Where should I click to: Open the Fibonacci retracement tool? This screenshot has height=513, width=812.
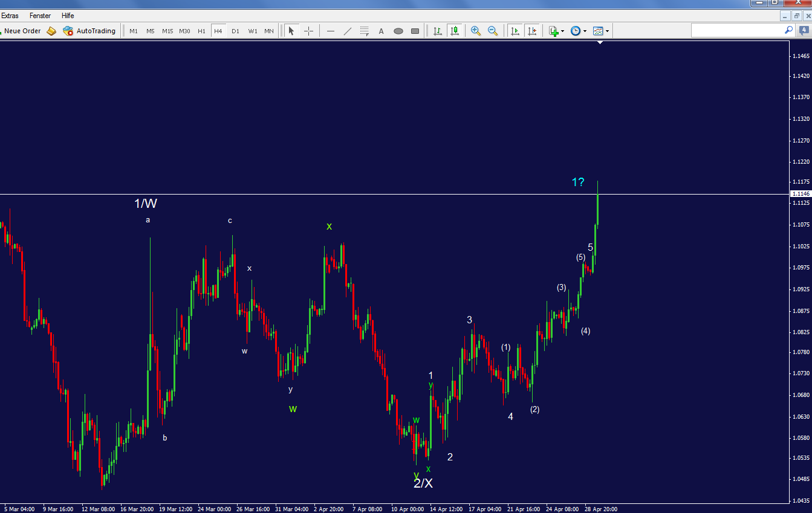click(363, 31)
